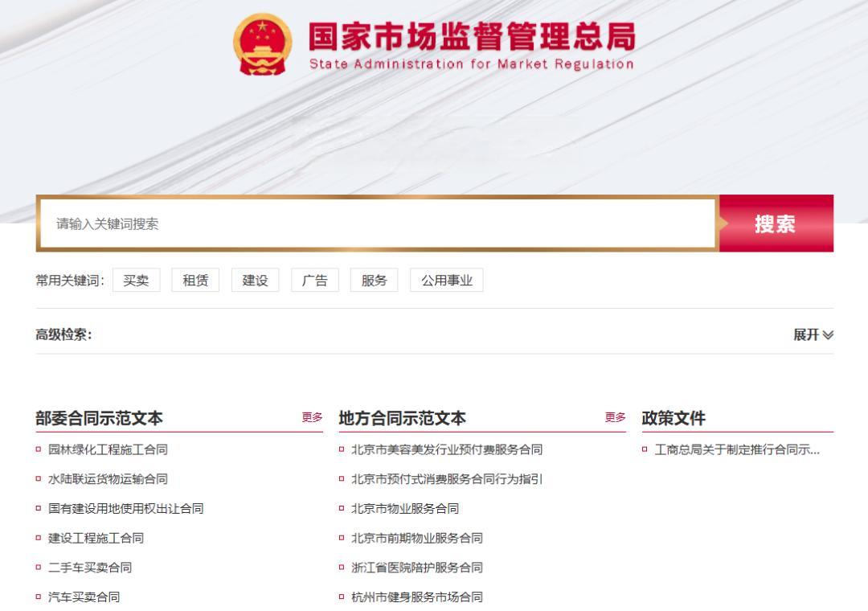Select the 建设 keyword tag
868x611 pixels.
click(x=256, y=281)
